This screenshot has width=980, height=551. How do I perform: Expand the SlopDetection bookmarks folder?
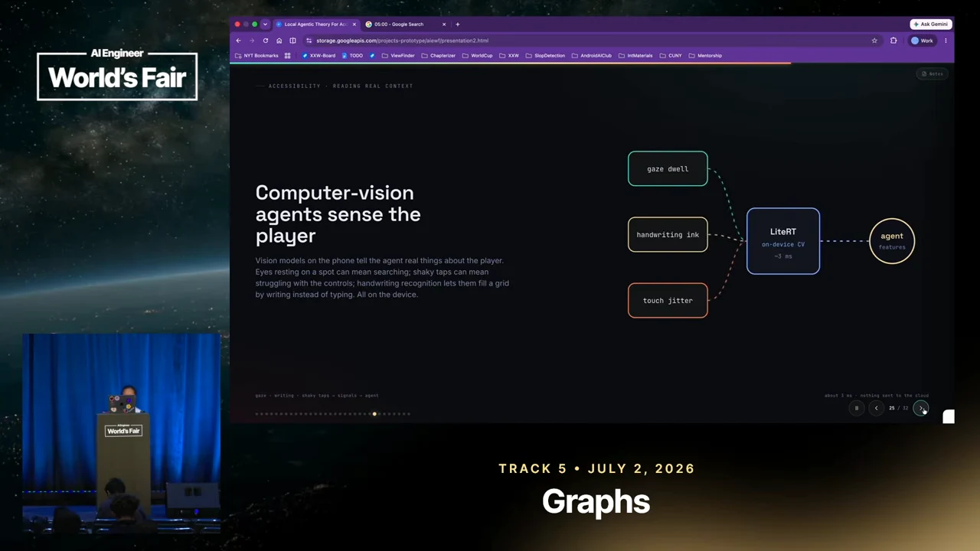click(x=545, y=56)
